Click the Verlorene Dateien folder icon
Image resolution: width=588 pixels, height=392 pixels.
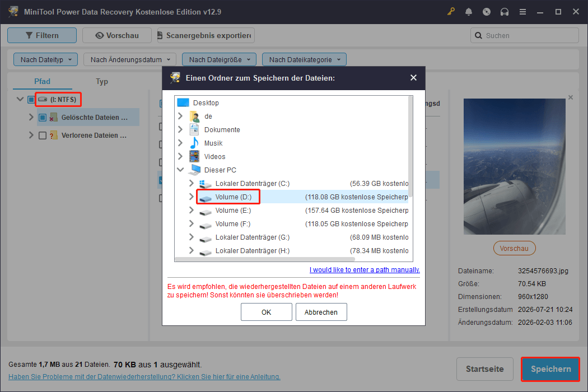click(x=54, y=136)
